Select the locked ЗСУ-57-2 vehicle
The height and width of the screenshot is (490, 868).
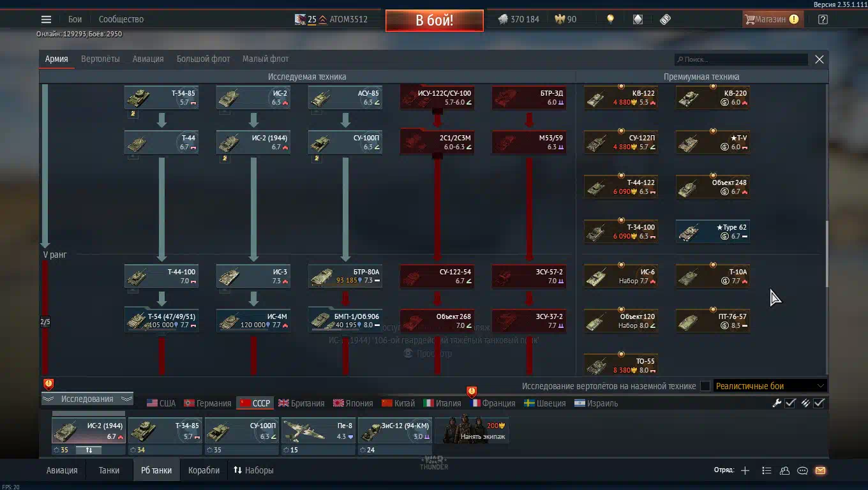(x=529, y=276)
